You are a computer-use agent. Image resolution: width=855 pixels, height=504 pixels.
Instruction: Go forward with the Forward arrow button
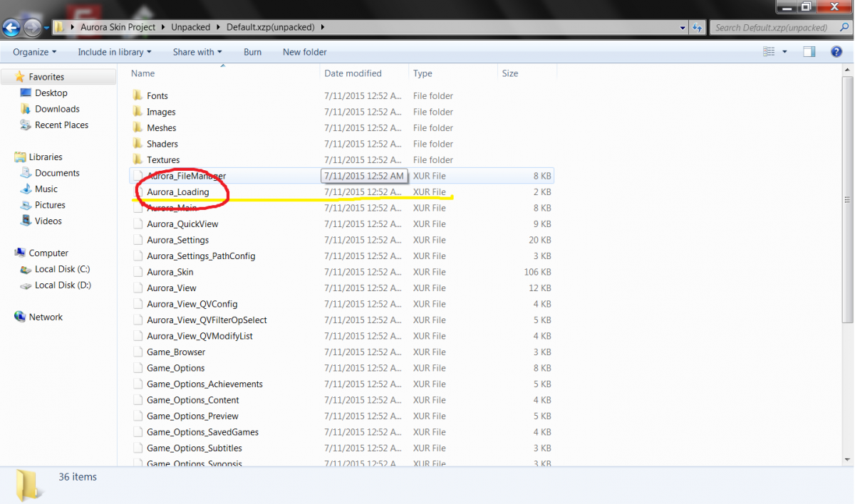click(32, 28)
